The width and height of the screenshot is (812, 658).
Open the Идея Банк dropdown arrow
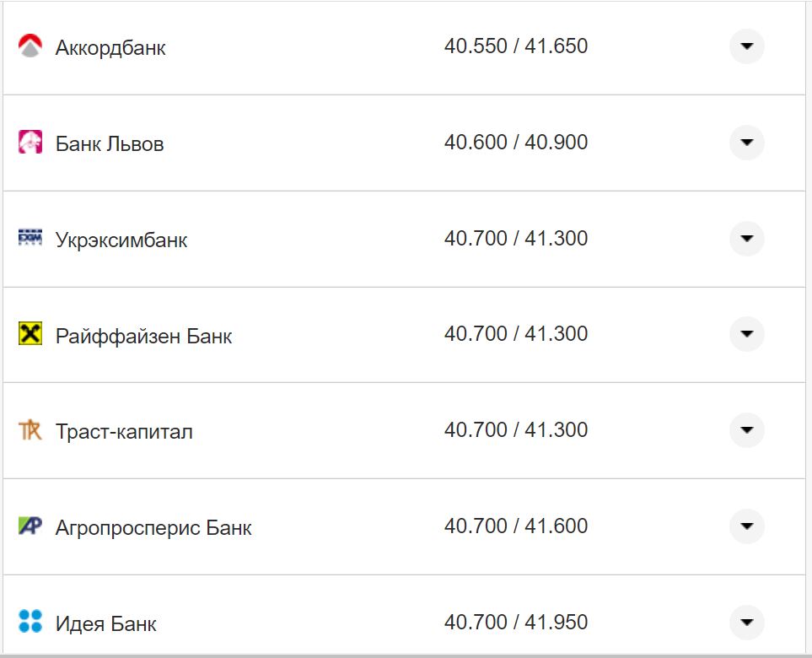pyautogui.click(x=746, y=622)
